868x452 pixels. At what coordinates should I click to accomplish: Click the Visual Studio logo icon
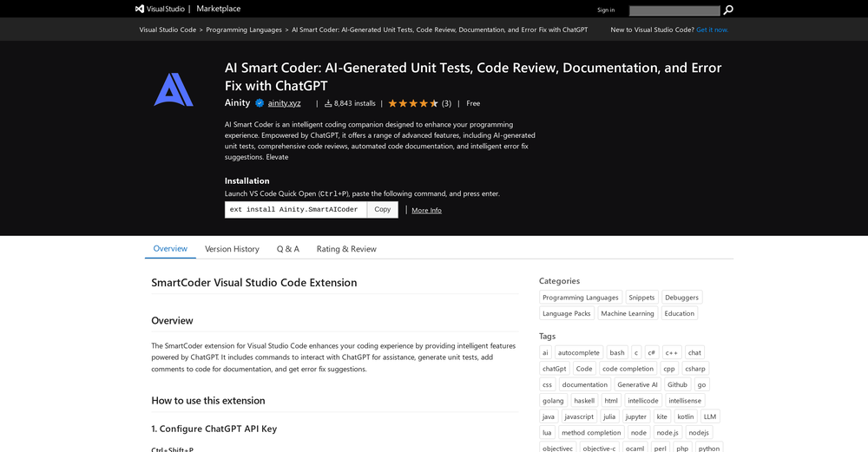pos(140,9)
